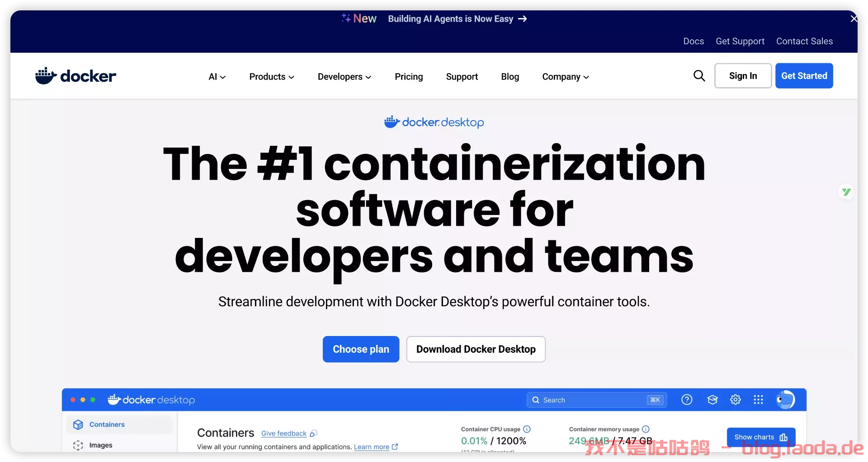The image size is (868, 462).
Task: Click the sparkle New badge icon
Action: click(x=346, y=18)
